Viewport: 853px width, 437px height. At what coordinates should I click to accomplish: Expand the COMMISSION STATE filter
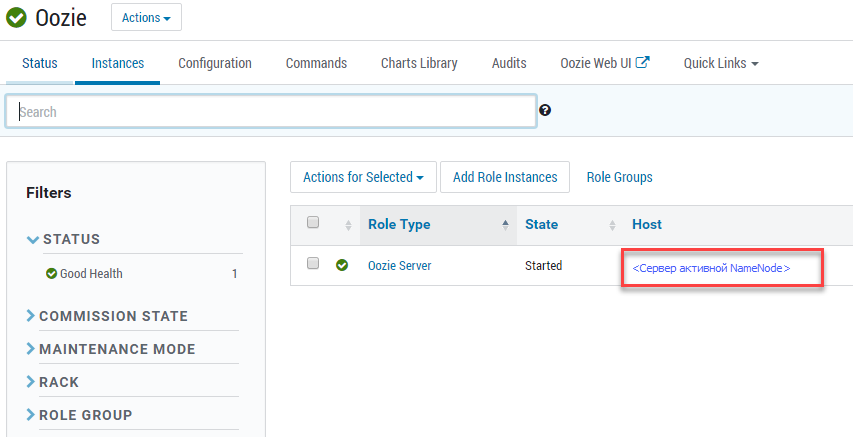click(31, 316)
